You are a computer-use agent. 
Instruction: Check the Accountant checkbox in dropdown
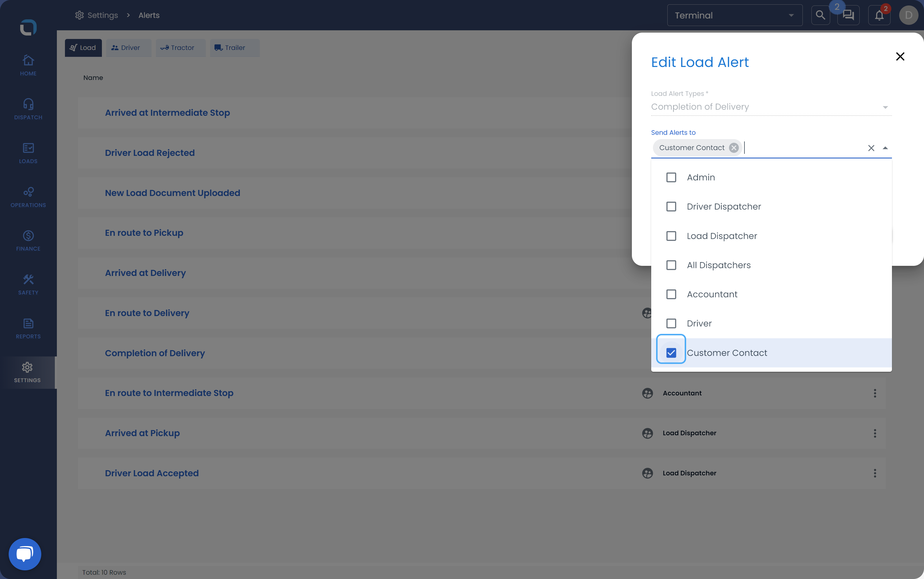point(671,294)
